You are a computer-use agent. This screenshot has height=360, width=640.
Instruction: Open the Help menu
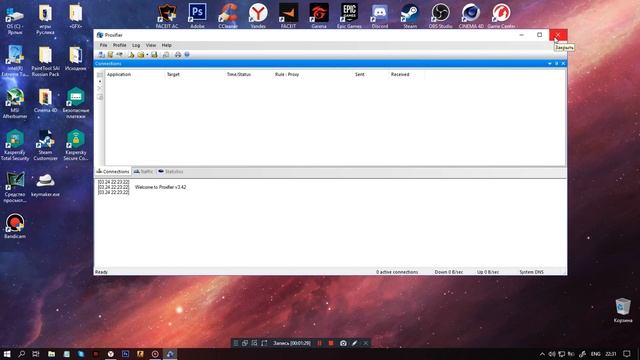coord(167,45)
